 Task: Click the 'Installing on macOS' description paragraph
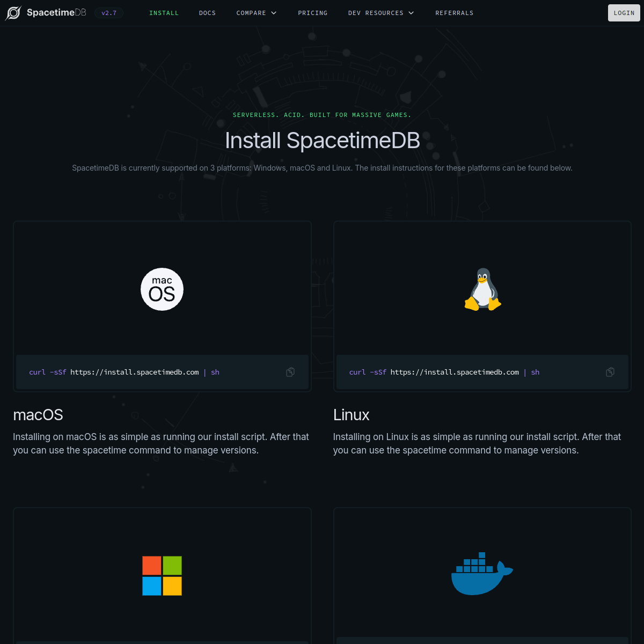[x=161, y=443]
